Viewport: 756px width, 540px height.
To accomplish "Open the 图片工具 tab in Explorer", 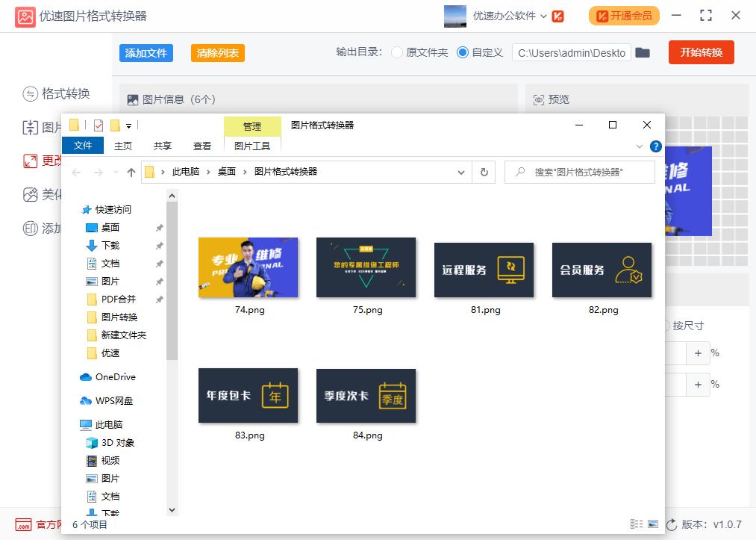I will (x=252, y=146).
